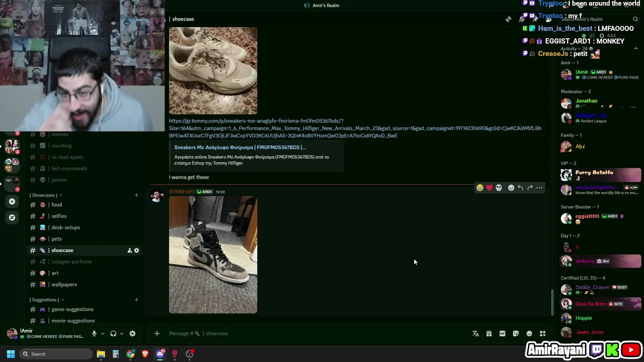The width and height of the screenshot is (644, 362).
Task: Open Daddy_Crayon's member profile
Action: (600, 290)
